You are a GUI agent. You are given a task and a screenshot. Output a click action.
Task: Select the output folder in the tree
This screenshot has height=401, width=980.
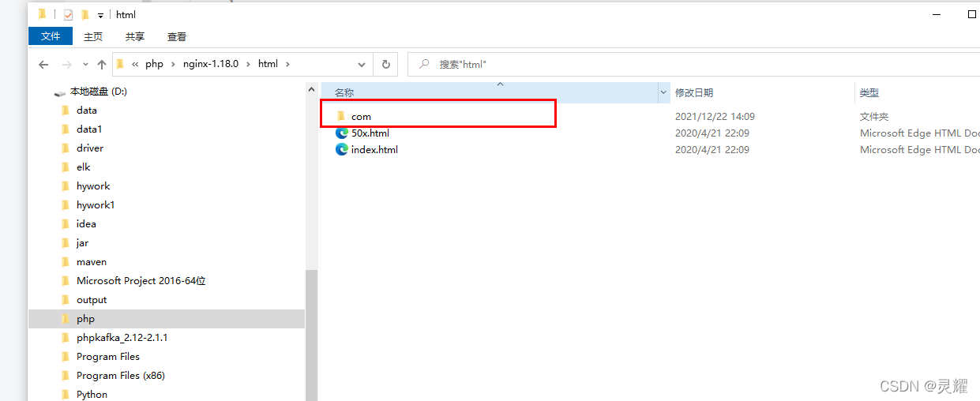(x=92, y=299)
